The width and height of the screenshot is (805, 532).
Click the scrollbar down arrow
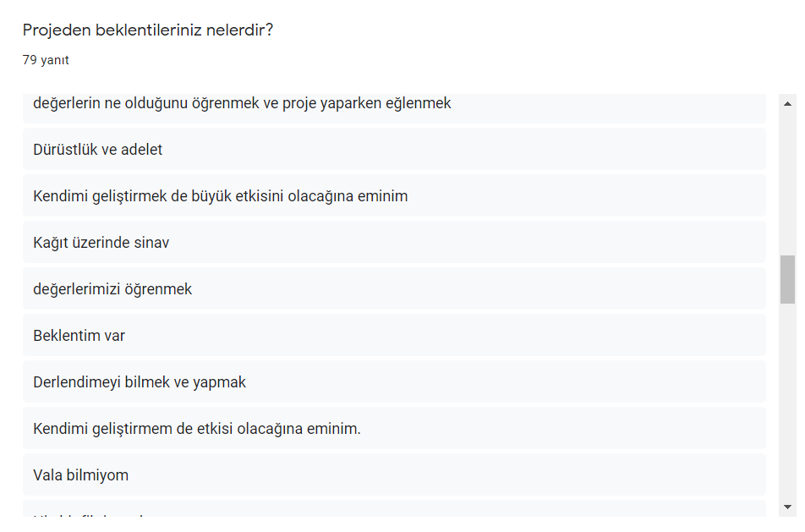(787, 507)
